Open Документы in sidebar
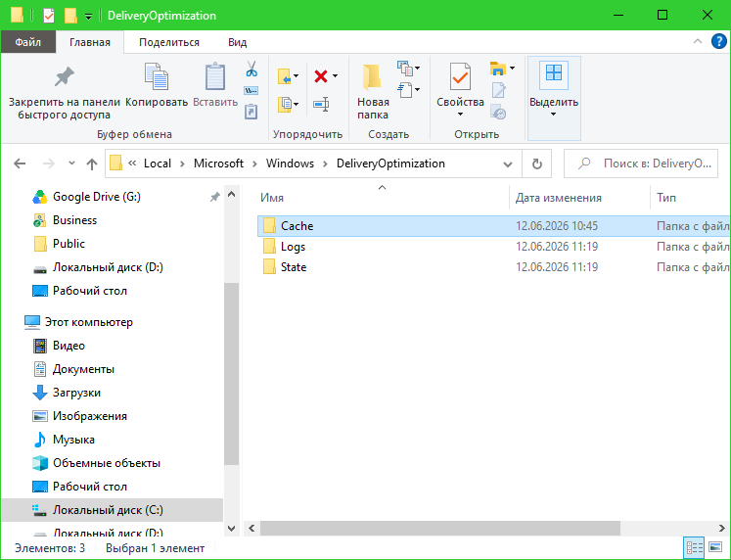Image resolution: width=731 pixels, height=560 pixels. pos(83,369)
